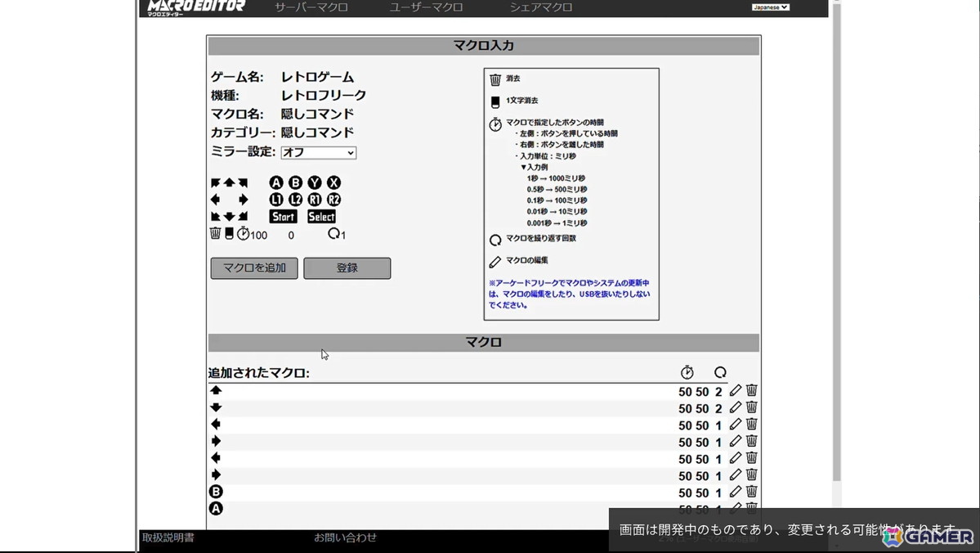
Task: Open the ミラー設定 dropdown set to オフ
Action: pos(319,153)
